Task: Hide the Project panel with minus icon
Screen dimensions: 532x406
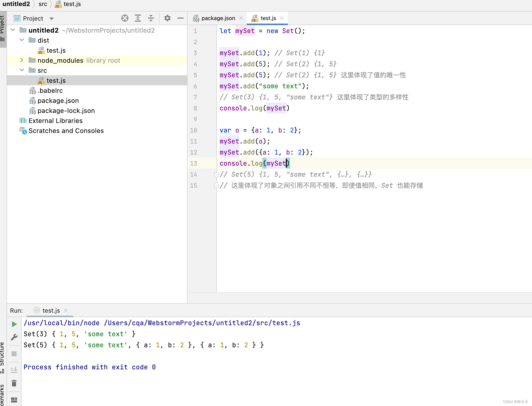Action: (180, 18)
